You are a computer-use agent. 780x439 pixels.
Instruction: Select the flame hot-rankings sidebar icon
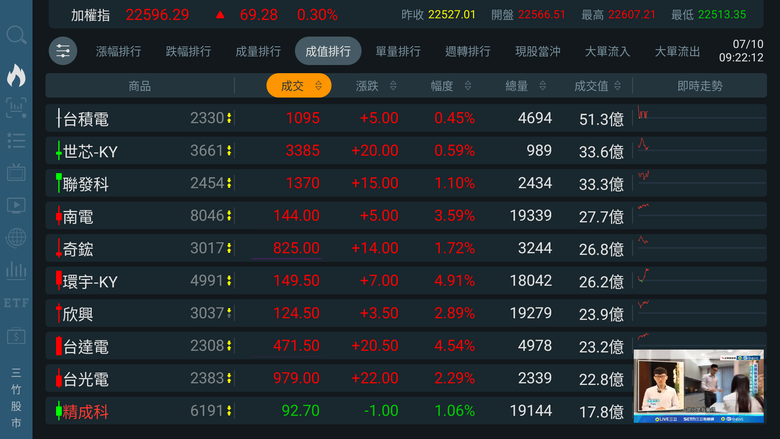point(16,75)
